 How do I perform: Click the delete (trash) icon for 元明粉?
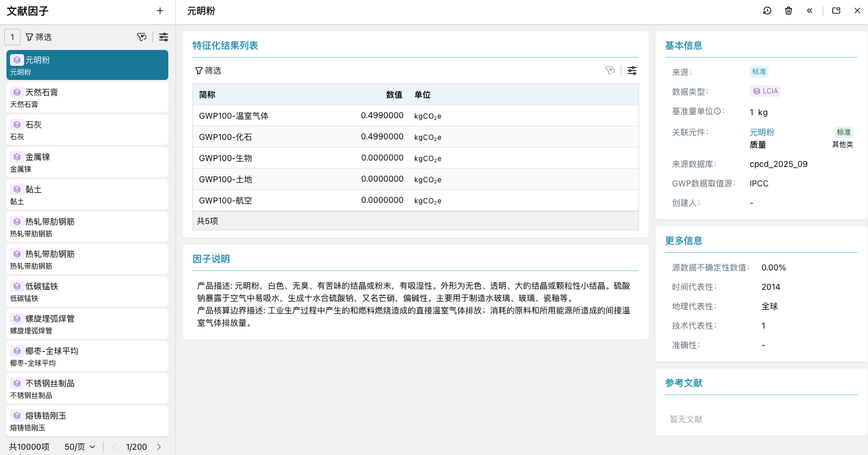point(789,11)
